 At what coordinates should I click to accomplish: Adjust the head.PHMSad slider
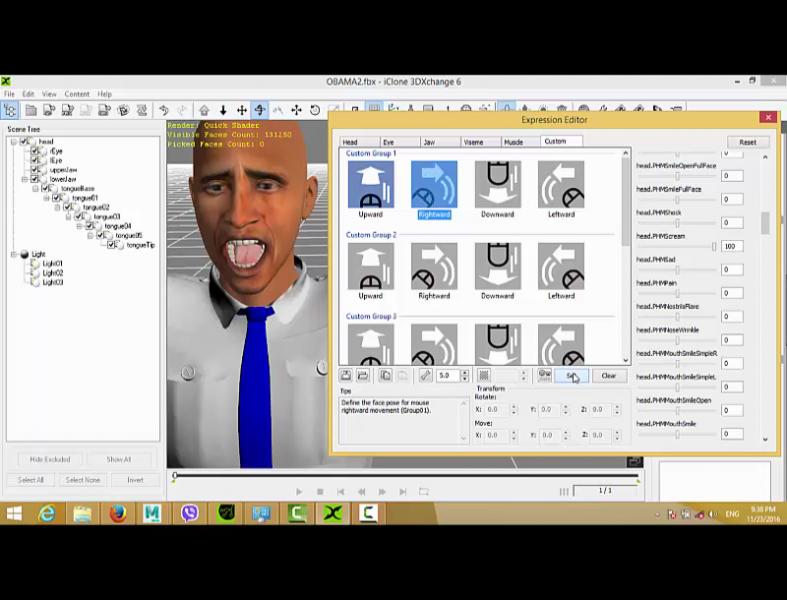[x=677, y=270]
